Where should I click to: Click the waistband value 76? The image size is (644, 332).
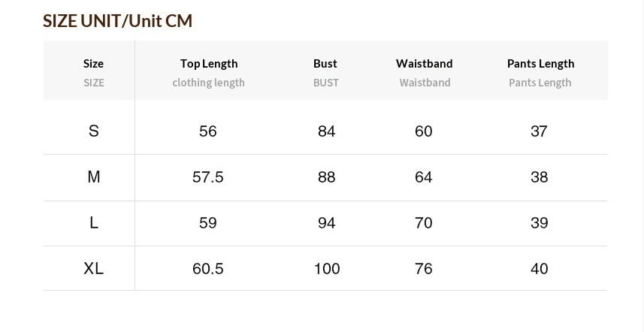pos(424,269)
